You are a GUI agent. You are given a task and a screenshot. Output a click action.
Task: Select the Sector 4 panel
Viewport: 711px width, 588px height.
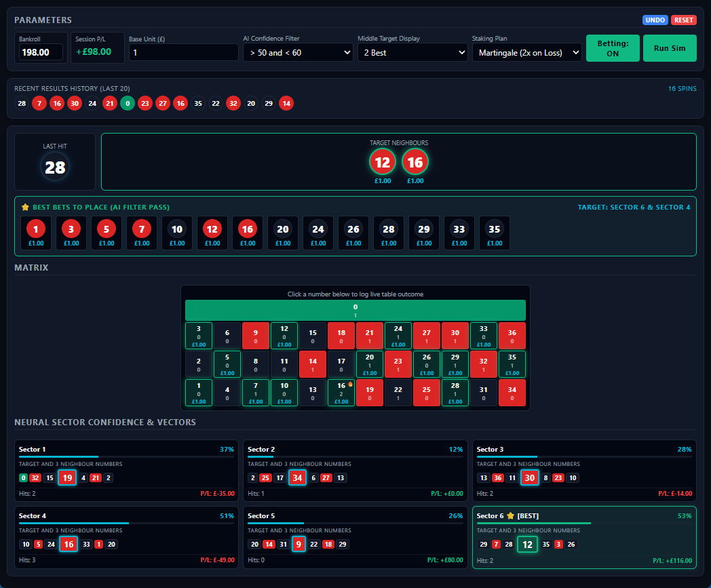126,537
